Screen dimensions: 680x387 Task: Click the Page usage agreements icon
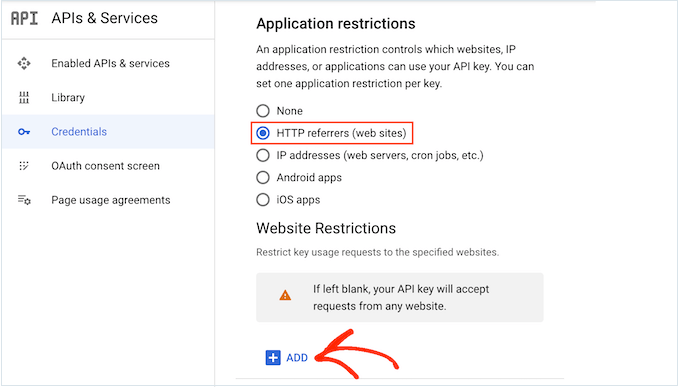(x=24, y=200)
